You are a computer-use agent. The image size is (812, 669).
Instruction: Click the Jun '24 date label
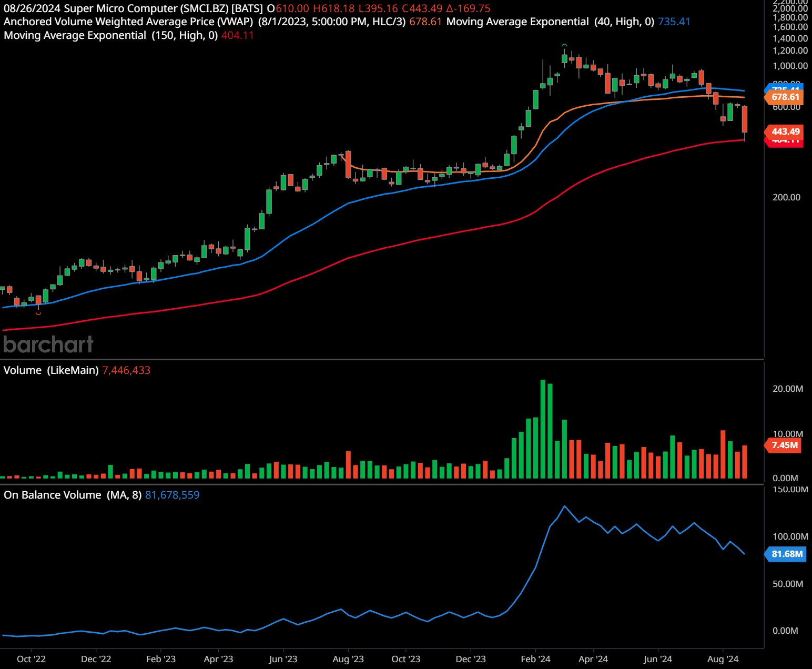(x=658, y=659)
